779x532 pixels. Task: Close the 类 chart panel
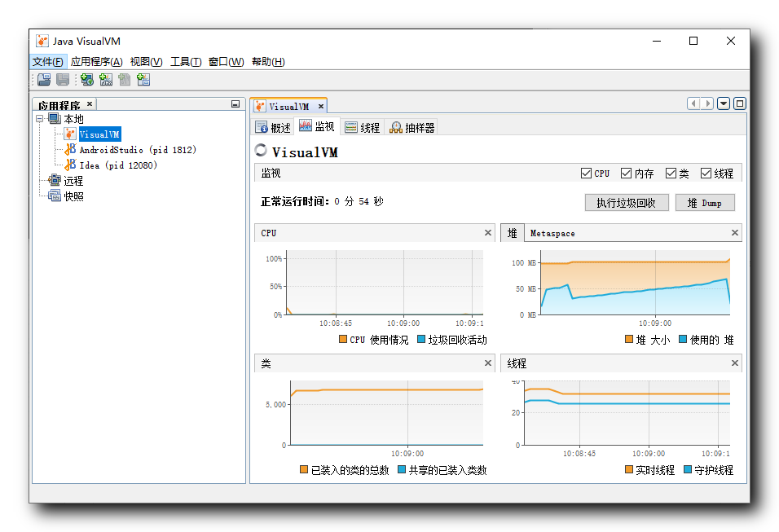(488, 363)
